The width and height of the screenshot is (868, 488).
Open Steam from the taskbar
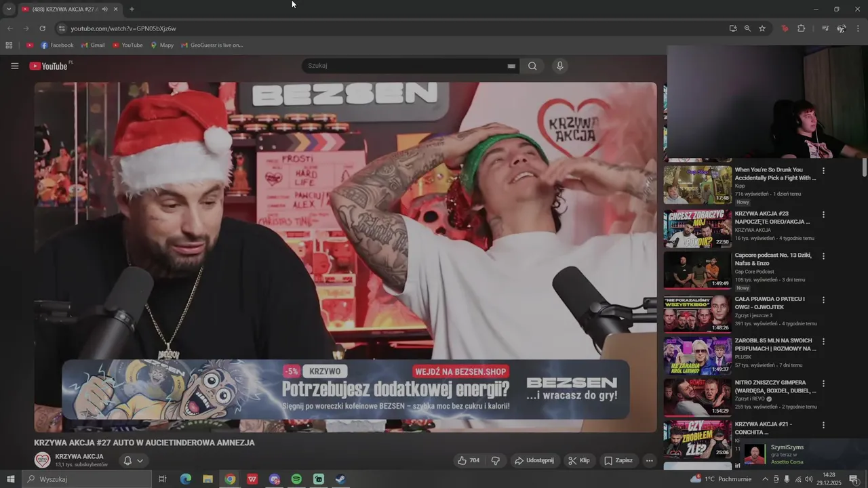(340, 479)
